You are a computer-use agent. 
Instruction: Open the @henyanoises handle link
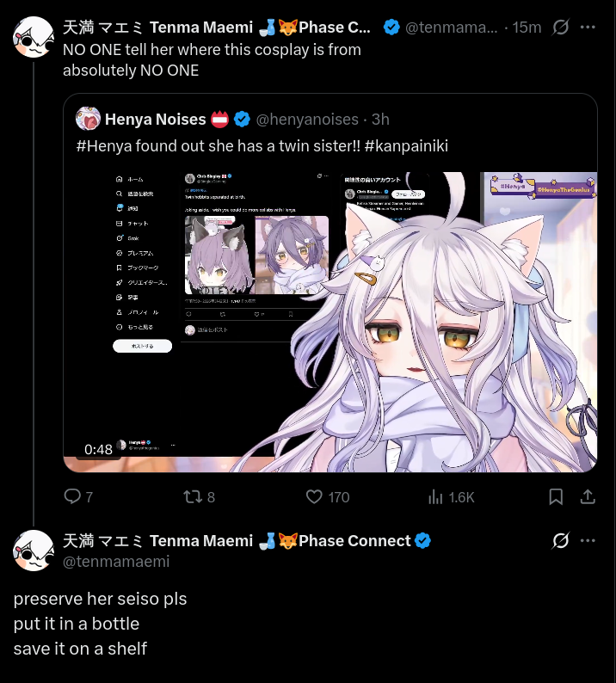[x=307, y=120]
